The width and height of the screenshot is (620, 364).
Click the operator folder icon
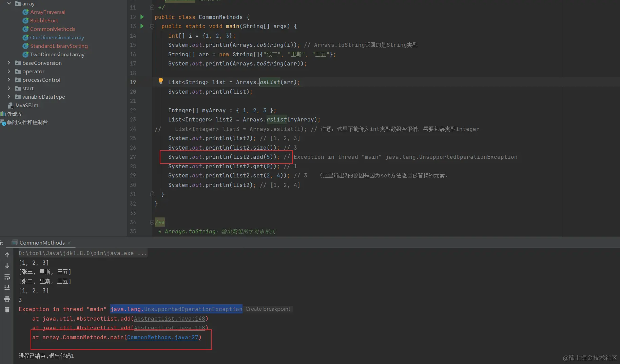tap(18, 72)
